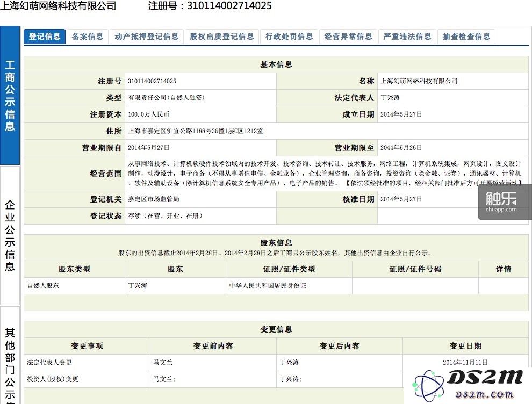The width and height of the screenshot is (532, 404).
Task: Click legal representative value 丁兴涛 in 法定代表人 row
Action: point(390,98)
